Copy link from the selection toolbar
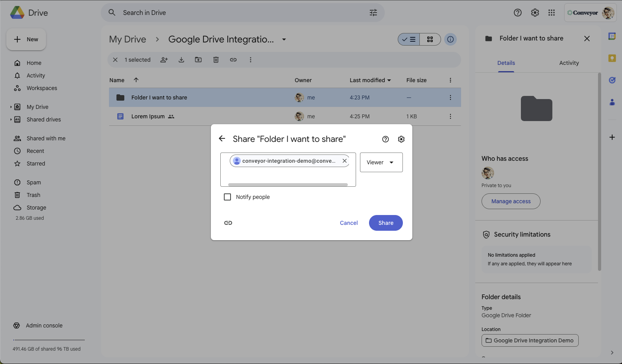The image size is (622, 364). coord(233,60)
